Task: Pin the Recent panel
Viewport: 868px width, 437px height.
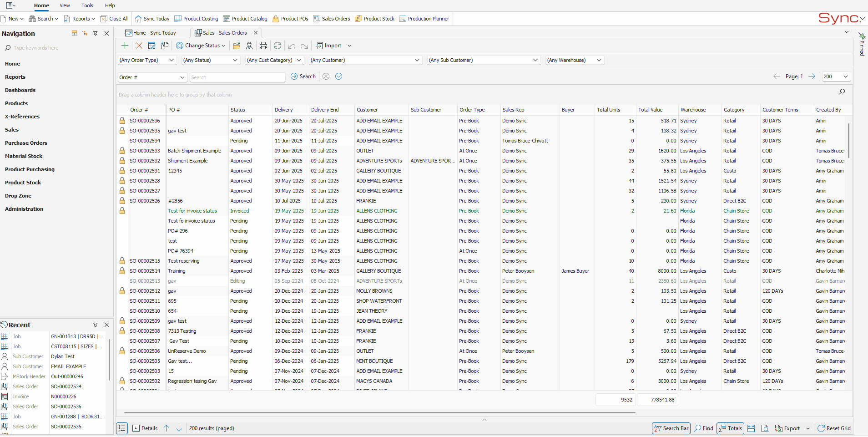Action: point(96,325)
